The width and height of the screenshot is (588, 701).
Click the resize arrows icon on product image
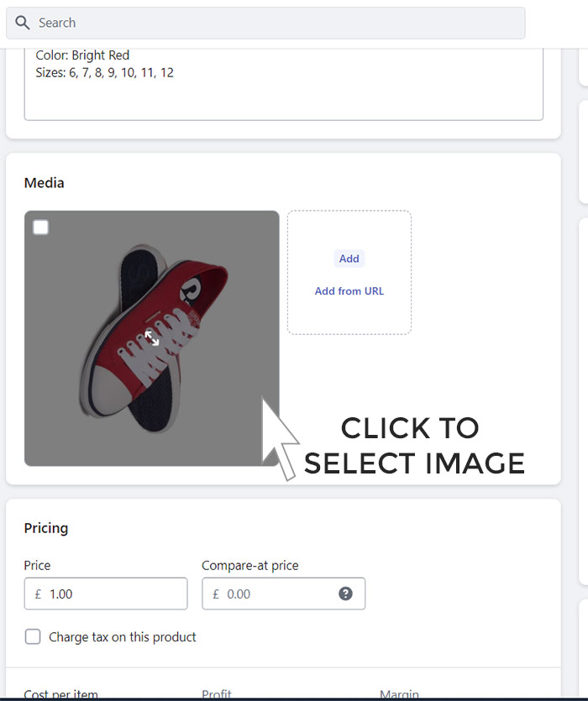(x=150, y=338)
